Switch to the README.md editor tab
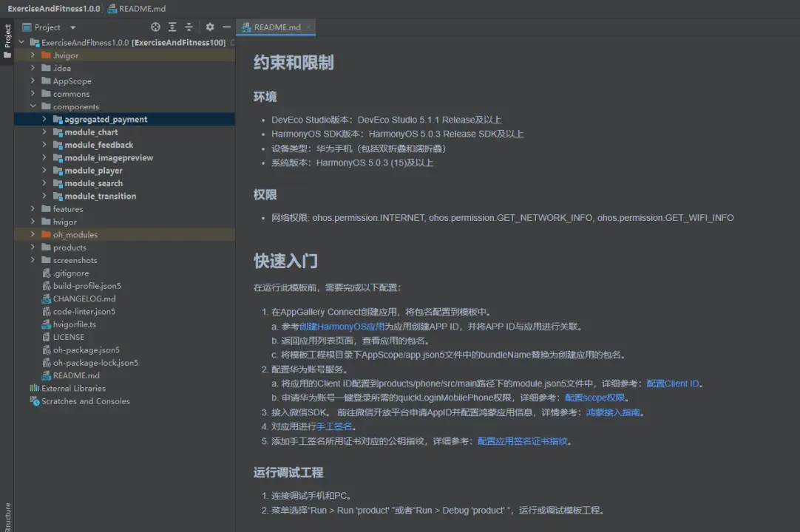The width and height of the screenshot is (800, 532). coord(276,26)
